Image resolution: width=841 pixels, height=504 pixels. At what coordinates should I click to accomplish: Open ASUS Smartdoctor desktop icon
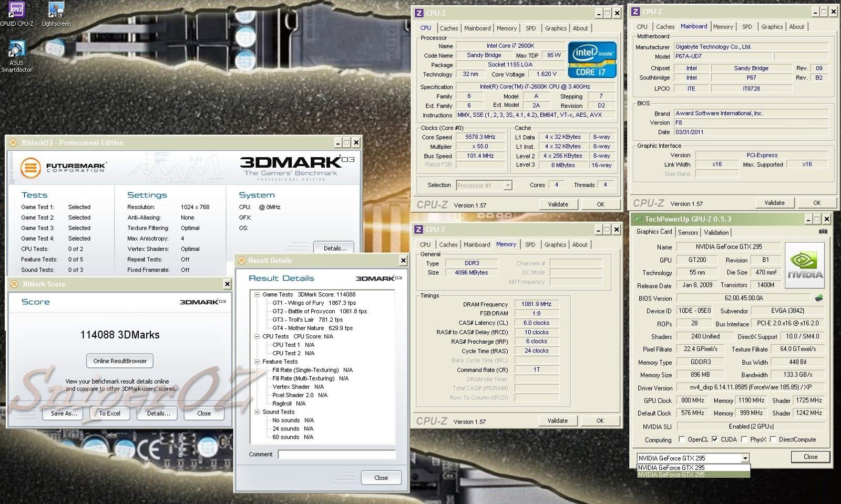pos(16,57)
